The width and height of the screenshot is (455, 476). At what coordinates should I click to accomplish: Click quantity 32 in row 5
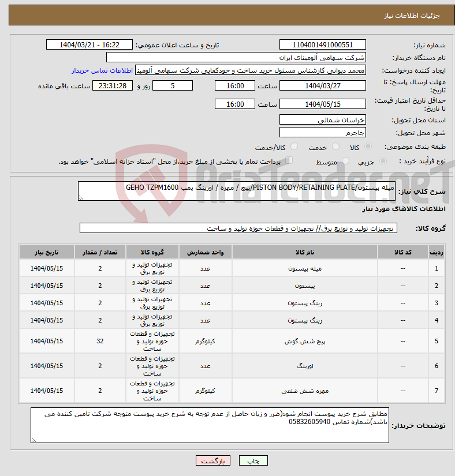(x=100, y=341)
